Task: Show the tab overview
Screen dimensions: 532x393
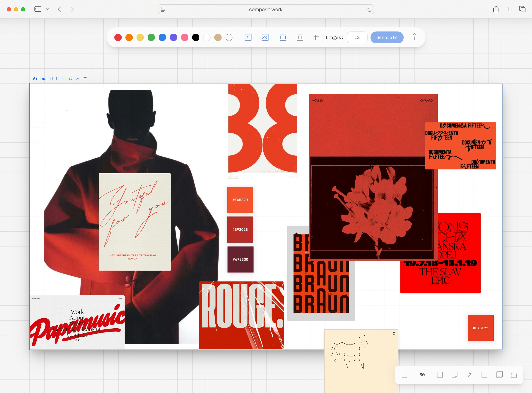Action: pyautogui.click(x=522, y=9)
